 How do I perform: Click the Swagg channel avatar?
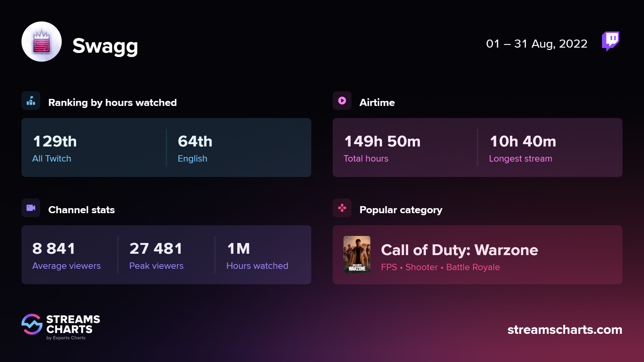42,42
